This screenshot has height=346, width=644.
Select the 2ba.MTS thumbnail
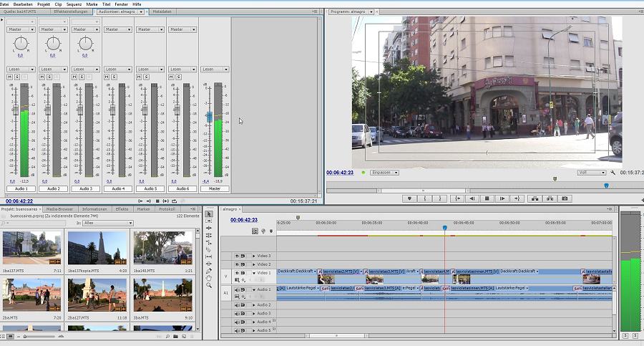click(x=31, y=294)
